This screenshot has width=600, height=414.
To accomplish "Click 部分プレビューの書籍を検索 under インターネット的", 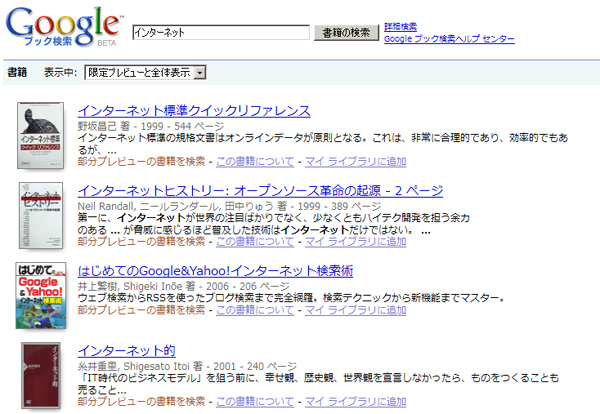I will (x=142, y=401).
